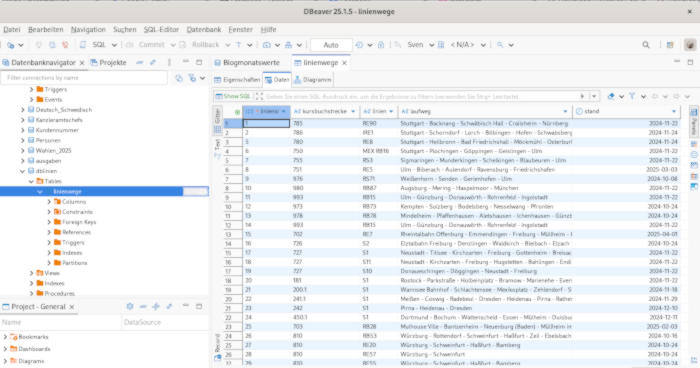Viewport: 700px width, 368px height.
Task: Click the Commit button in toolbar
Action: [x=147, y=45]
